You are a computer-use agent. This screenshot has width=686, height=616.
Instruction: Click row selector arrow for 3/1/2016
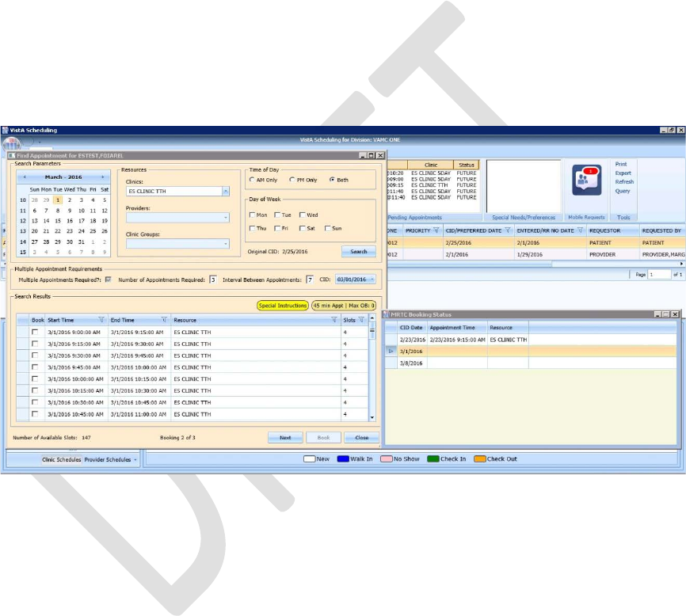pyautogui.click(x=391, y=351)
